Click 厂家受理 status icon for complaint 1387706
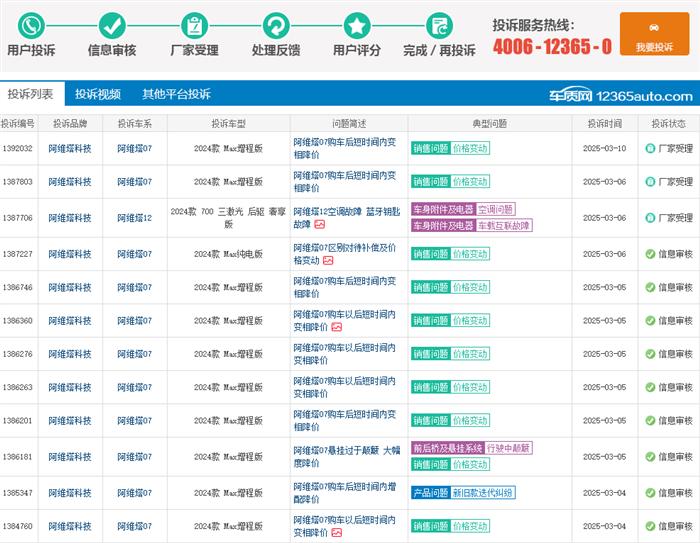Screen dimensions: 700x543 coord(650,218)
